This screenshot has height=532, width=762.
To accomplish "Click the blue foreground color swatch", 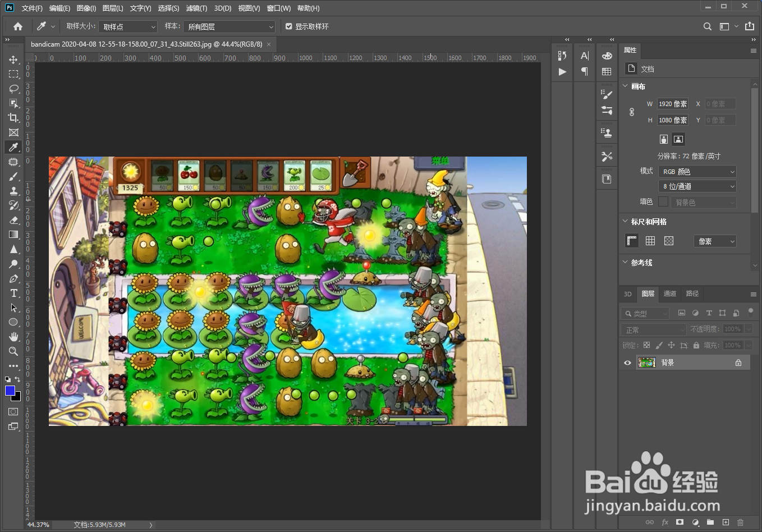I will pos(10,391).
